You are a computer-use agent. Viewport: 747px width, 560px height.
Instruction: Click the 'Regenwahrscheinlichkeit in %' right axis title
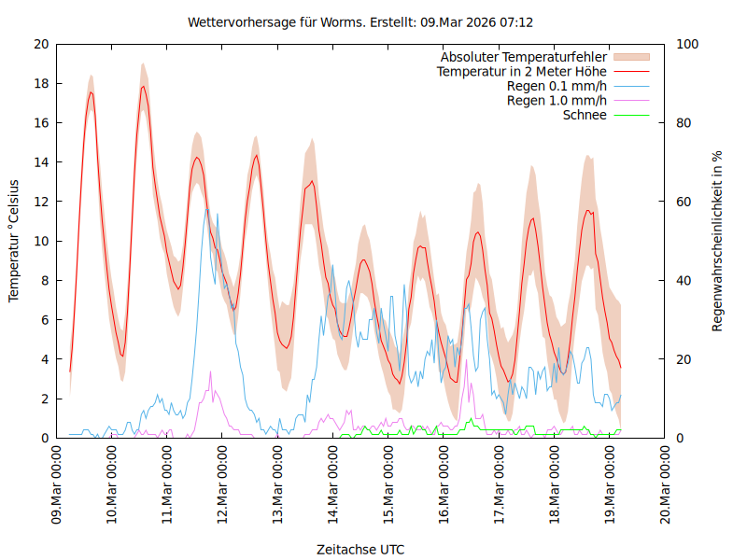click(x=717, y=241)
